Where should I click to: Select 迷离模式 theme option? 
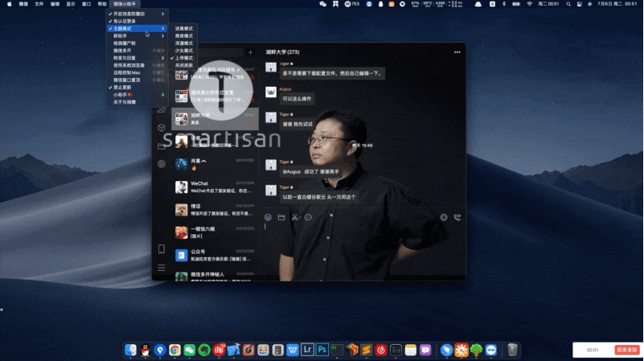coord(183,28)
